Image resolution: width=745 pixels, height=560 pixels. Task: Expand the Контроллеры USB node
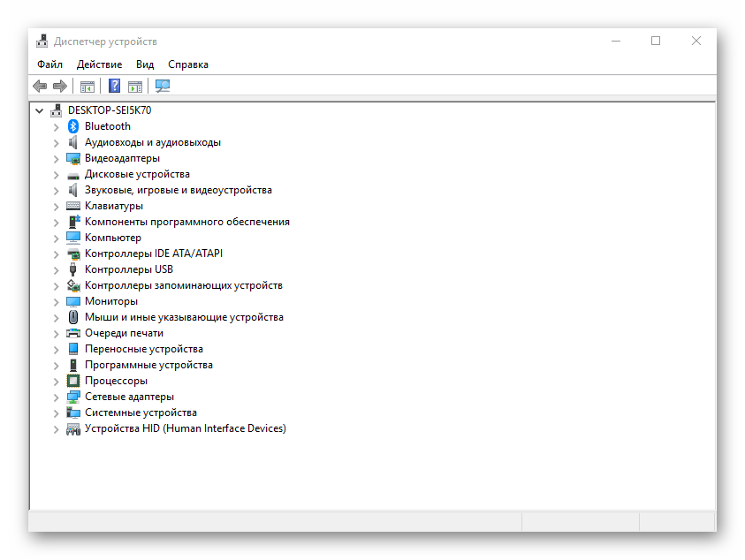[x=56, y=269]
